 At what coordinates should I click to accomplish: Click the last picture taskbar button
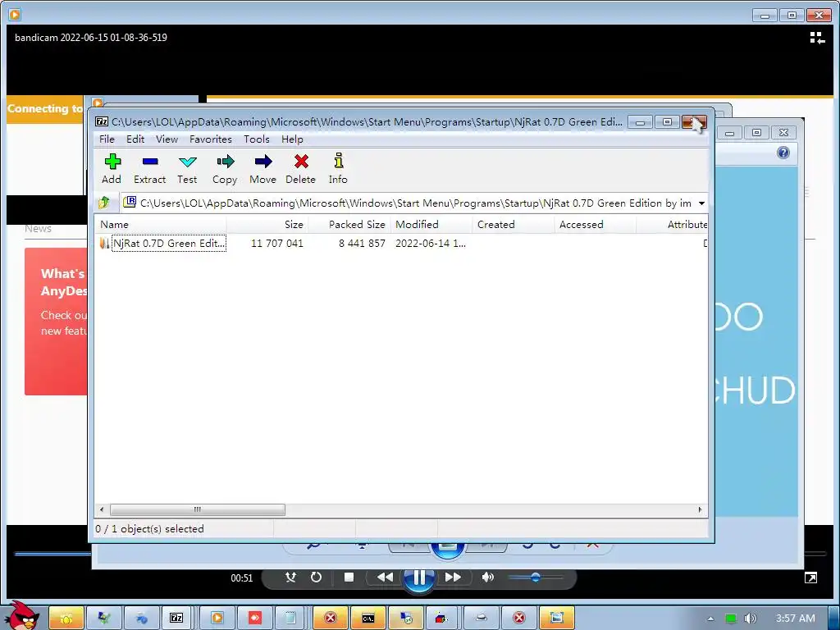click(556, 618)
